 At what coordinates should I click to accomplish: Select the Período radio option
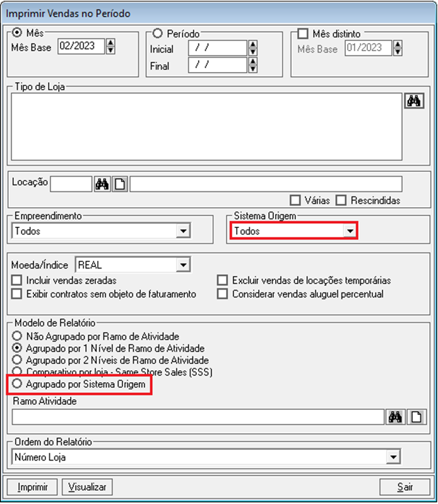pos(157,33)
